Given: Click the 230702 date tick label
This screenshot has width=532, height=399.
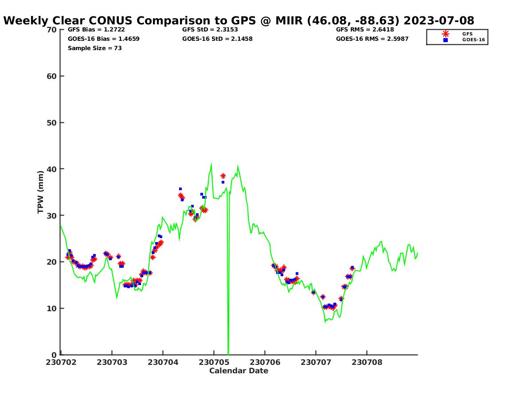Looking at the screenshot, I should [61, 362].
